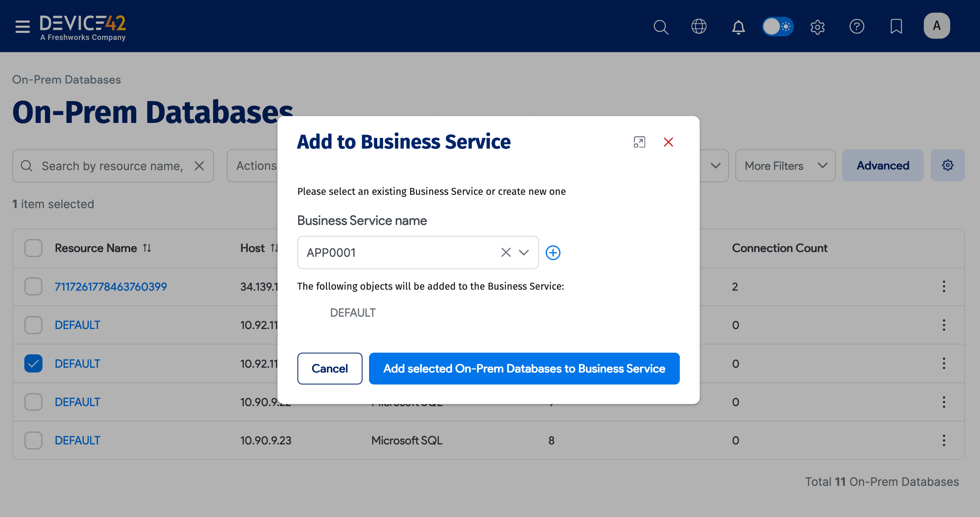980x517 pixels.
Task: Uncheck the selected DEFAULT database row
Action: click(x=33, y=363)
